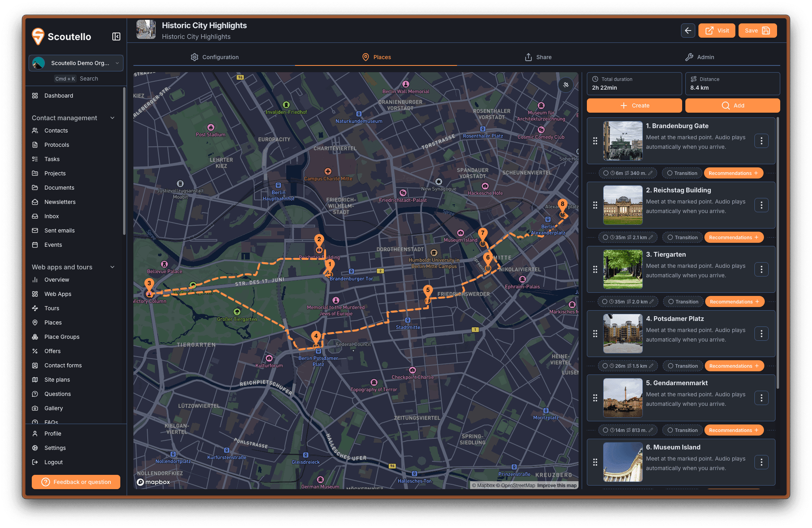The height and width of the screenshot is (528, 812).
Task: Toggle Transition after Brandenburg Gate
Action: coord(682,173)
